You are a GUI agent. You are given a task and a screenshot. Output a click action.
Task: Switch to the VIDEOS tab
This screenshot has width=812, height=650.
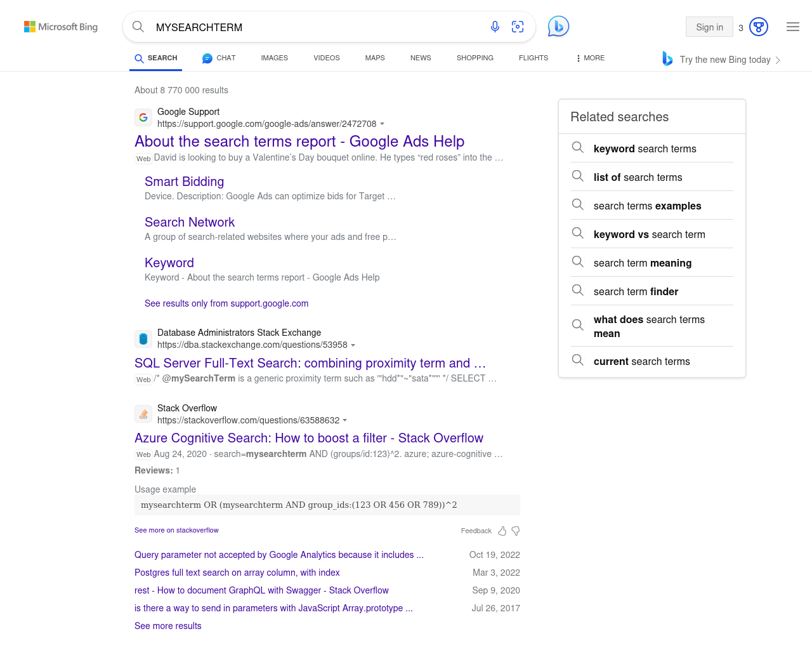pos(327,58)
